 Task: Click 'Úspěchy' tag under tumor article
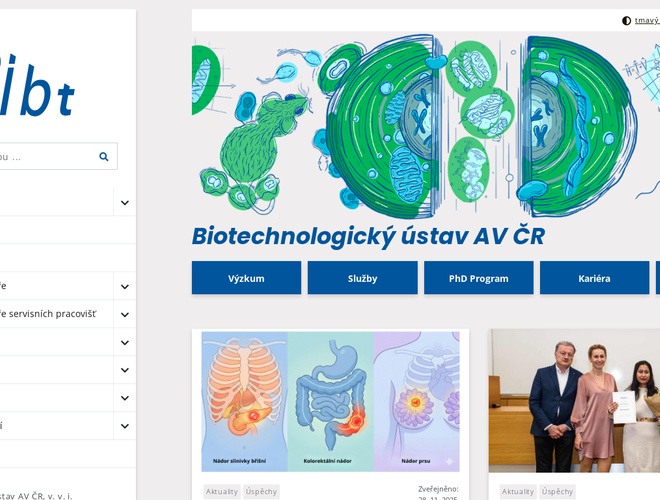click(x=262, y=492)
